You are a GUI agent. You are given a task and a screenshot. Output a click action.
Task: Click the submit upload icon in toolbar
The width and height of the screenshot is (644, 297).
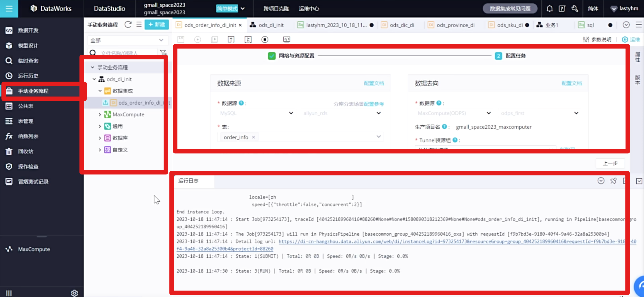[231, 39]
